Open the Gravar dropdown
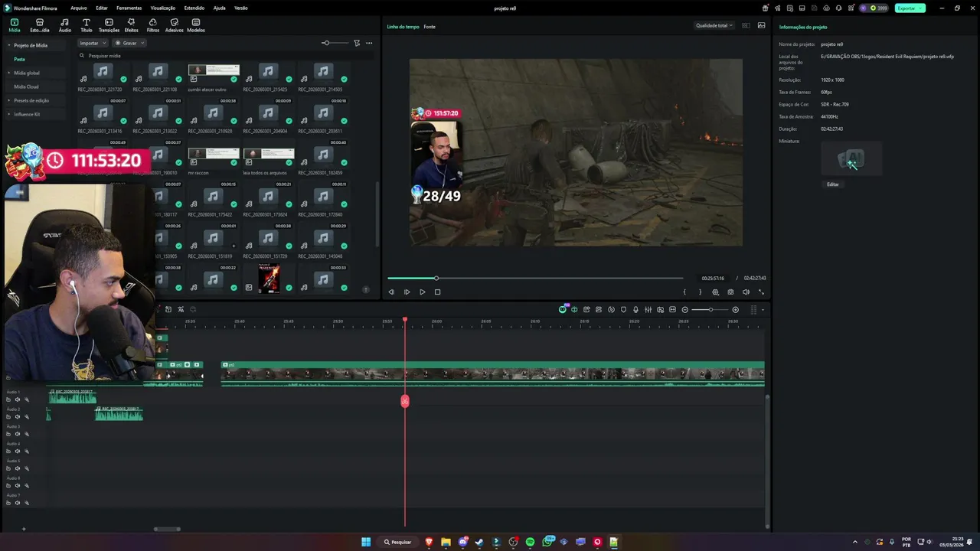The image size is (980, 551). click(x=129, y=43)
